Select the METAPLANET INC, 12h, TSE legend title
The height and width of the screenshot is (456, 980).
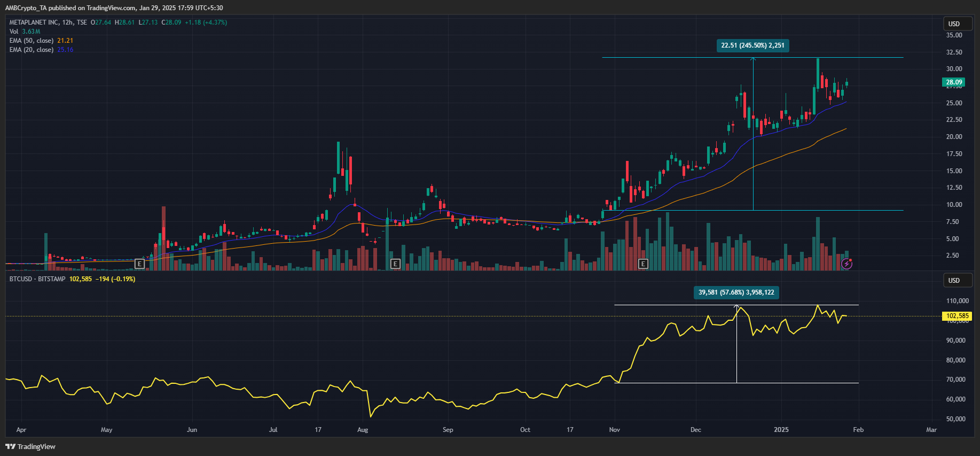tap(48, 22)
